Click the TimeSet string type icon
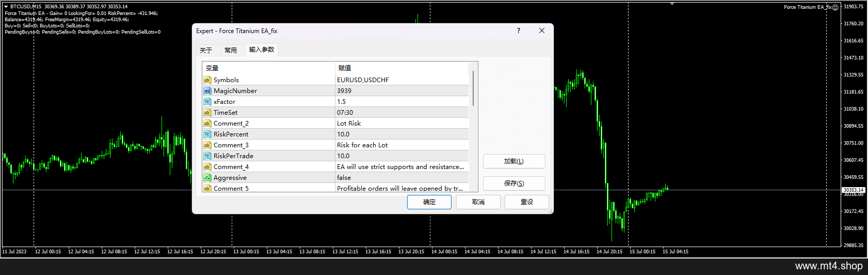868x275 pixels. tap(207, 113)
